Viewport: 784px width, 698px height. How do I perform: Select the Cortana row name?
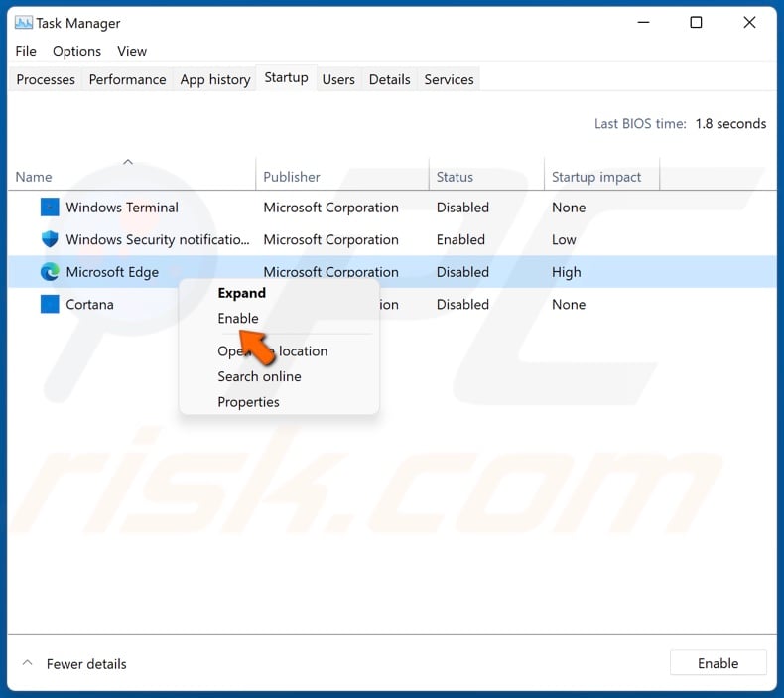coord(89,304)
